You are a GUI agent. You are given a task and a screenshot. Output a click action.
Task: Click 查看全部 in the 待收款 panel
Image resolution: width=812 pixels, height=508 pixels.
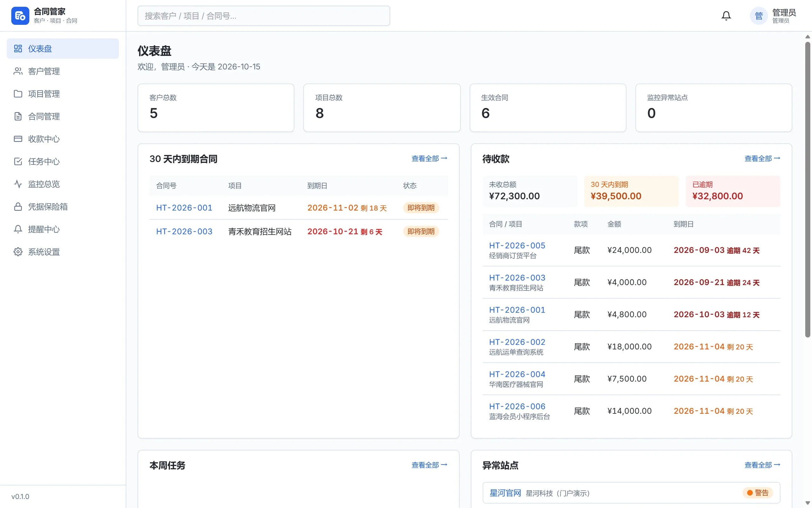click(x=762, y=158)
